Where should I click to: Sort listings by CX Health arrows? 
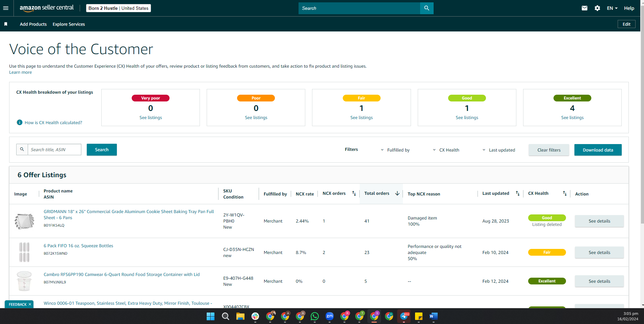pos(565,193)
